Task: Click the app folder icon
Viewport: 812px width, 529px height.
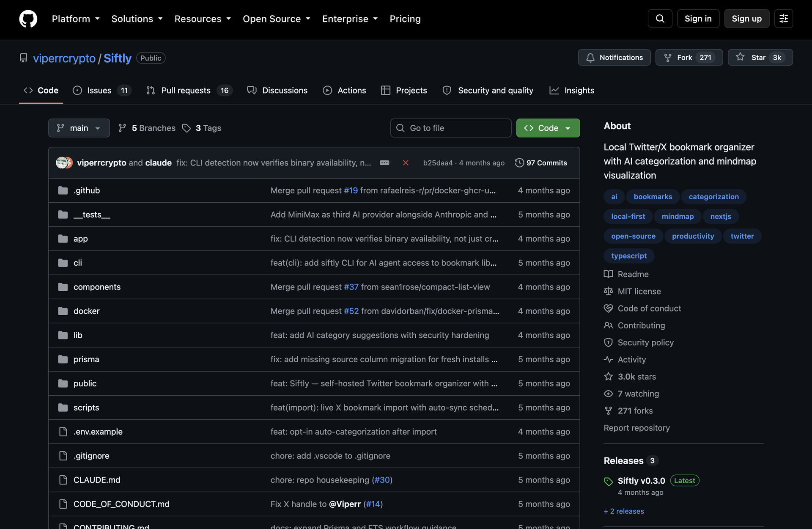Action: point(63,239)
